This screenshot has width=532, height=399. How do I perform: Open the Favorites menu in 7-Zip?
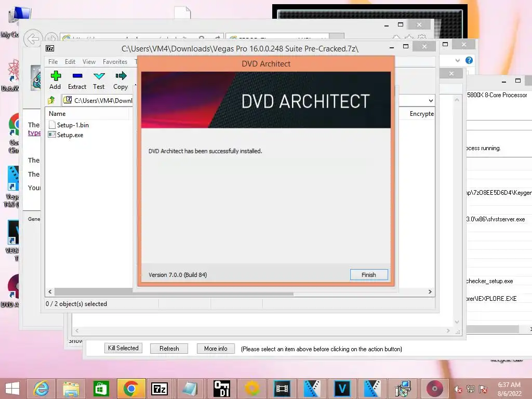(115, 62)
